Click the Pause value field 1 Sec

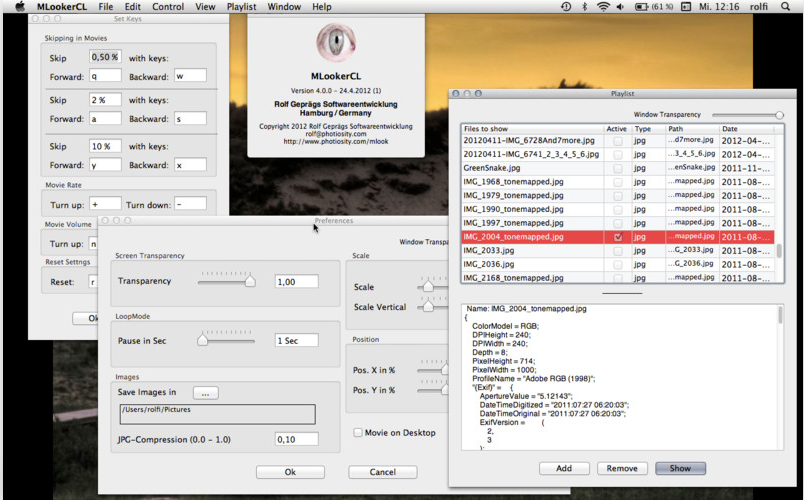[x=296, y=341]
